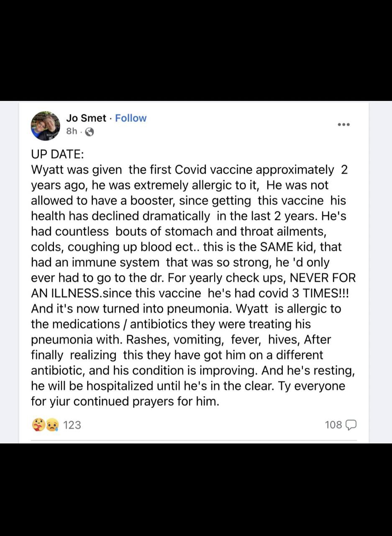392x536 pixels.
Task: Click the line starting "pneumonia with. Rashes"
Action: pos(181,340)
